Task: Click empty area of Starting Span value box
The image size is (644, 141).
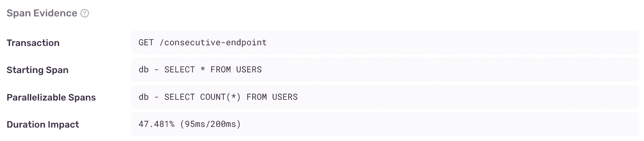Action: pos(450,70)
